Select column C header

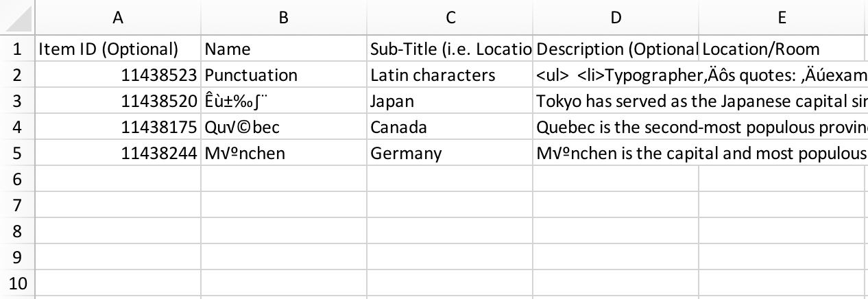point(450,19)
